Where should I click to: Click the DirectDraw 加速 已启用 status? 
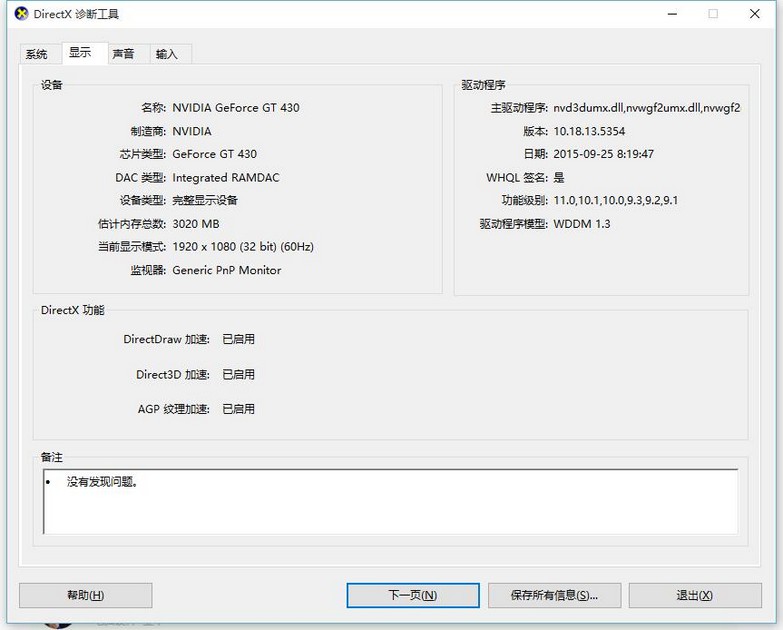(x=238, y=339)
